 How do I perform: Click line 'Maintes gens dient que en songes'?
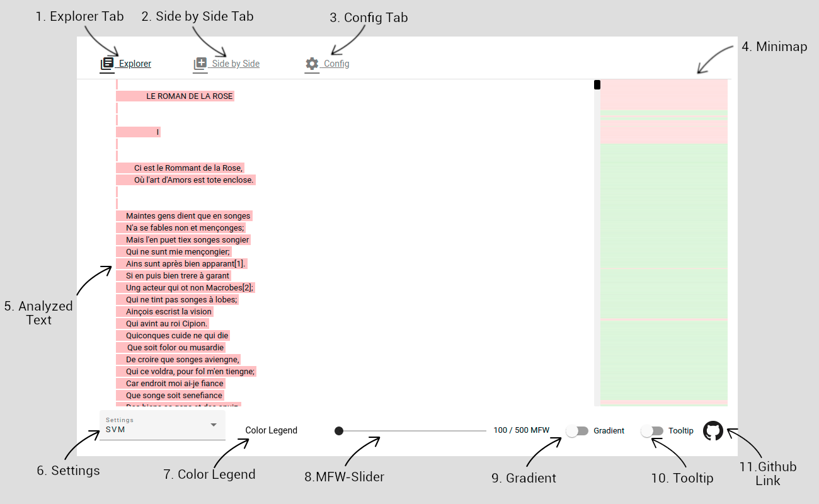tap(188, 216)
